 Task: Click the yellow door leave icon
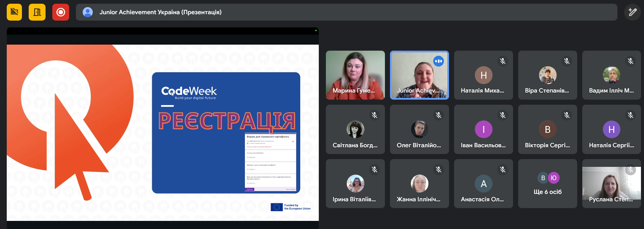[x=37, y=12]
